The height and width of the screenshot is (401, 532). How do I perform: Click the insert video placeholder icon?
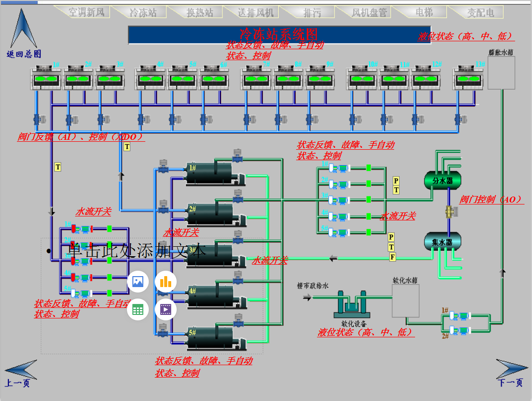click(x=166, y=310)
